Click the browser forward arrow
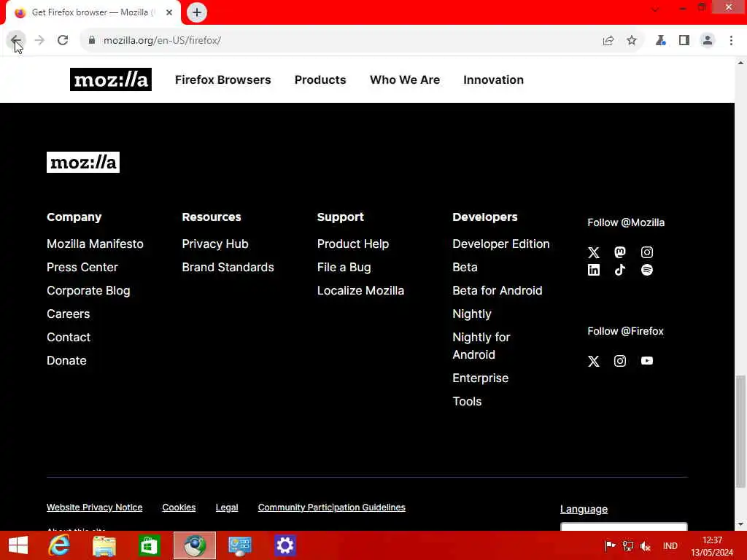Screen dimensions: 747x560 pyautogui.click(x=39, y=41)
